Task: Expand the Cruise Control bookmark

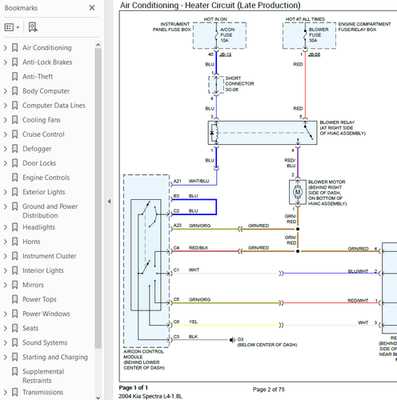Action: tap(5, 134)
